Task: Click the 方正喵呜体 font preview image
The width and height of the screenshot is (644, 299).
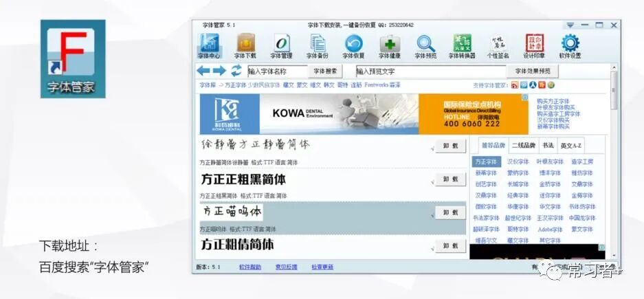Action: 232,212
